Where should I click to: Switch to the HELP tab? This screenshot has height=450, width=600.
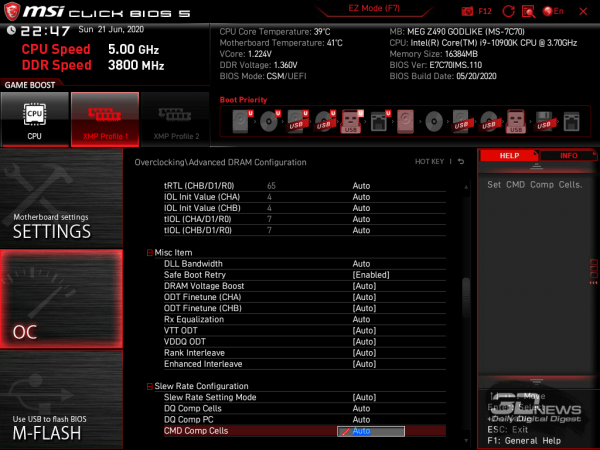(508, 157)
